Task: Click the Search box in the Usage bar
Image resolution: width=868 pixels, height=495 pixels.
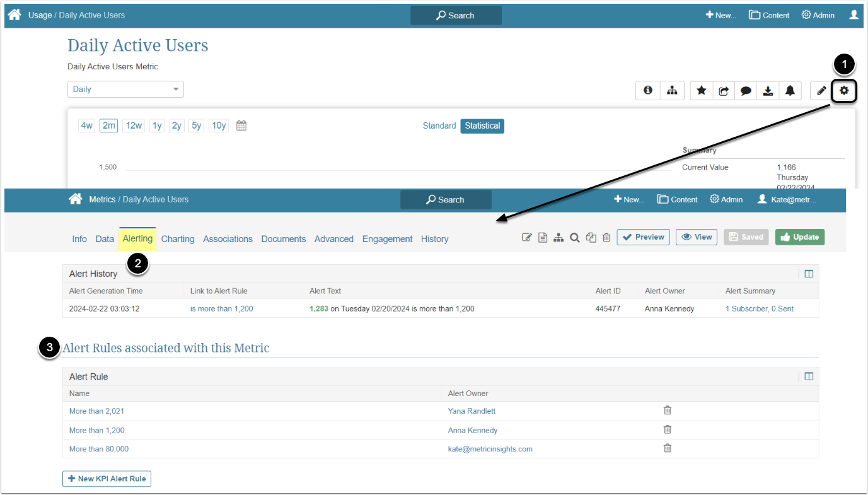Action: pos(456,15)
